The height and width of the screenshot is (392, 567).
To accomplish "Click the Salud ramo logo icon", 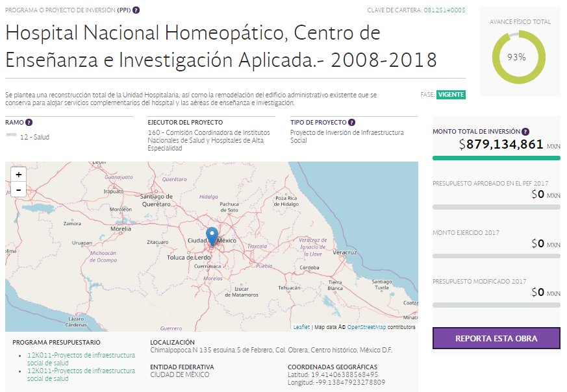I will 11,135.
